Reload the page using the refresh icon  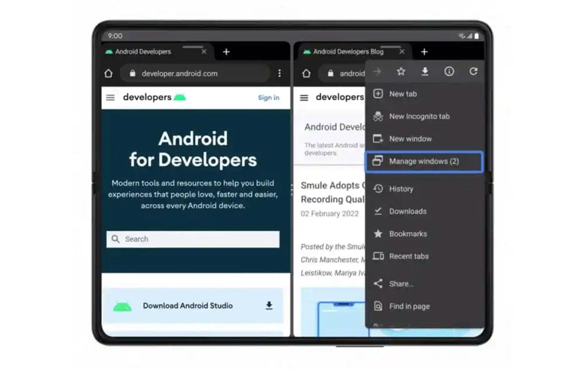point(473,72)
